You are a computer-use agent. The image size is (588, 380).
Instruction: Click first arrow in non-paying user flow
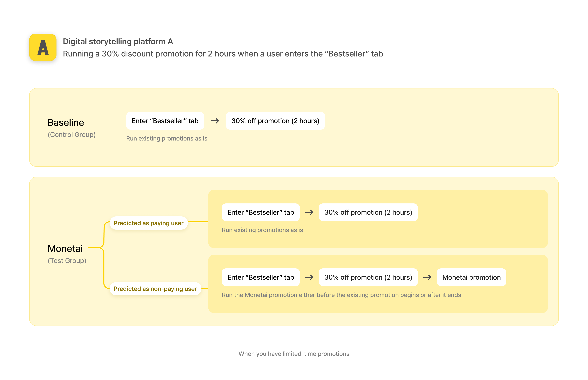coord(309,277)
